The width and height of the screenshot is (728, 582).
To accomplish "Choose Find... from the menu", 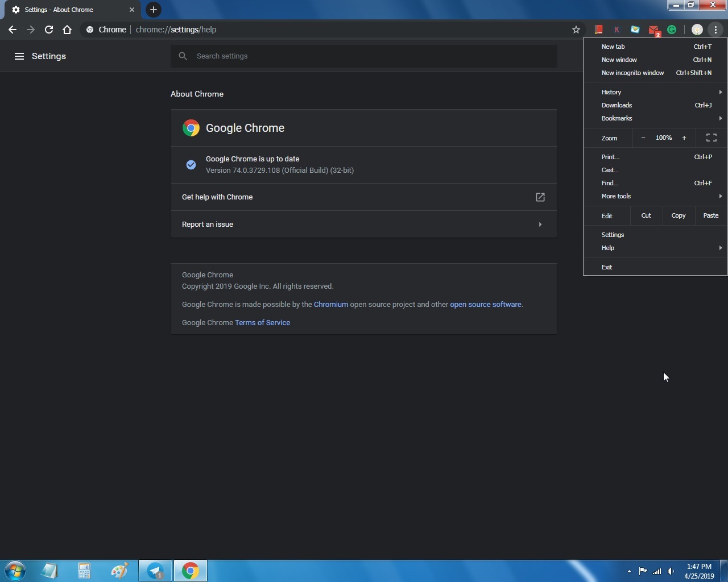I will coord(655,183).
